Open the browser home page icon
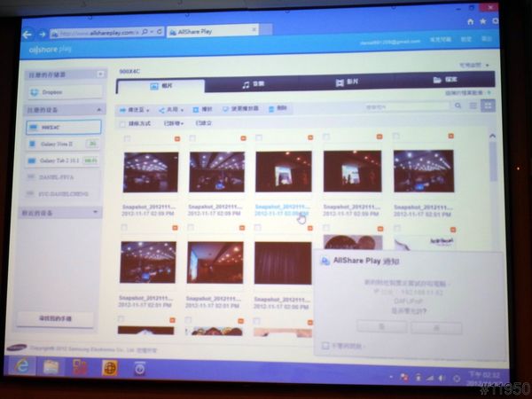The height and width of the screenshot is (399, 532). point(471,21)
